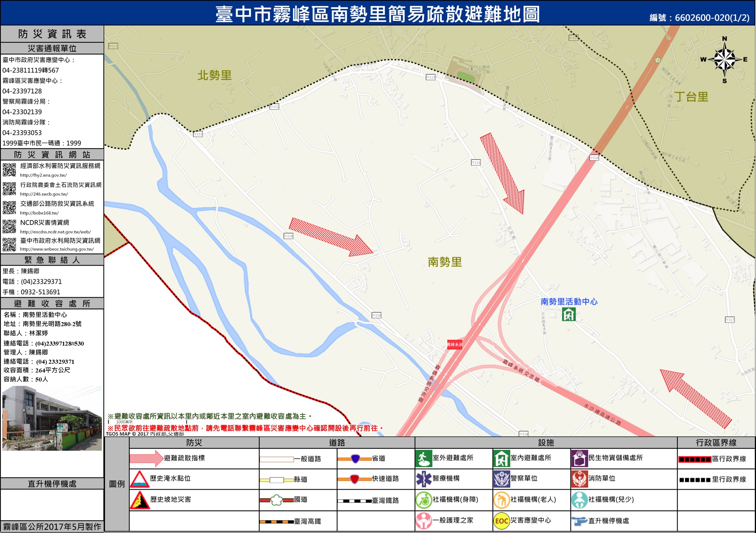Open the fhy2.wra.gov.tw link
This screenshot has width=756, height=533.
[43, 175]
